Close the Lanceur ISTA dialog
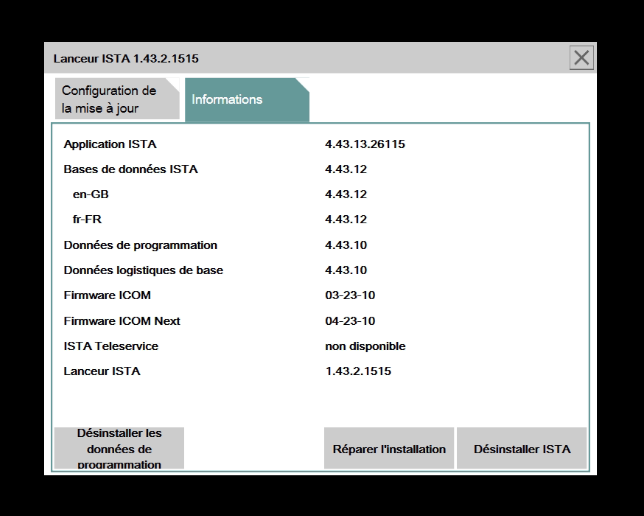The image size is (644, 516). (x=581, y=58)
